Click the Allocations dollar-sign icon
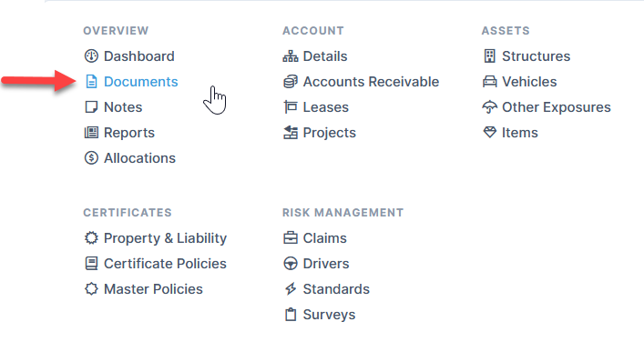This screenshot has width=644, height=342. 91,158
